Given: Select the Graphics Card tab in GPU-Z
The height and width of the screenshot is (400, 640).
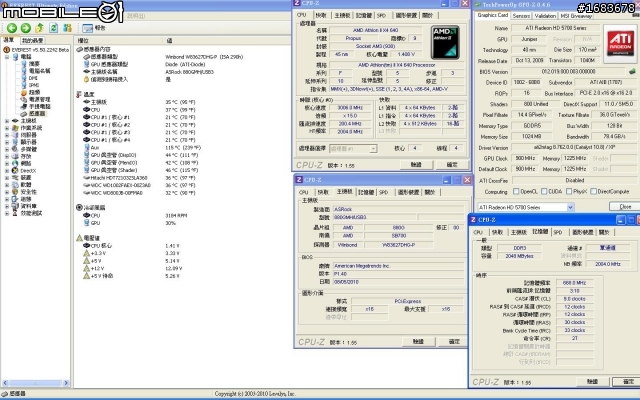Looking at the screenshot, I should coord(493,15).
